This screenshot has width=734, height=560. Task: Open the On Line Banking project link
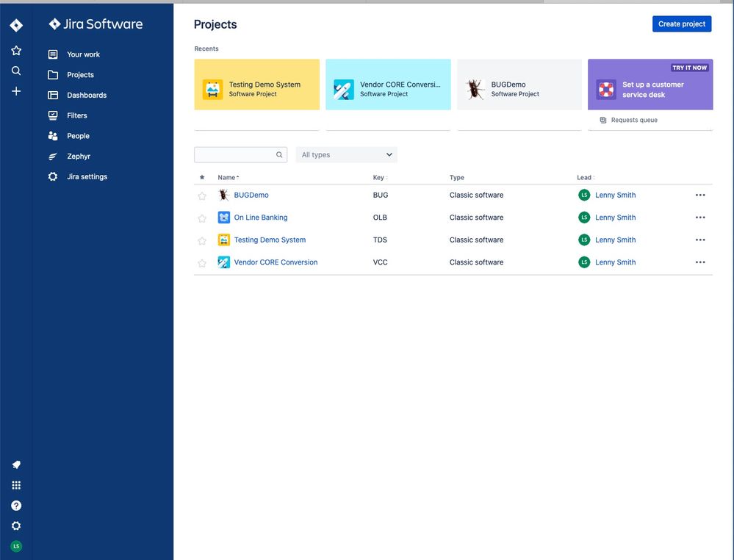click(x=261, y=218)
